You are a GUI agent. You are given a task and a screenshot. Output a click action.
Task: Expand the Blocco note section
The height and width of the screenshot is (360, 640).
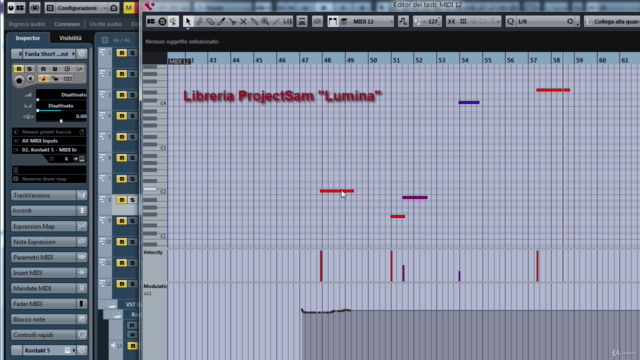coord(49,319)
